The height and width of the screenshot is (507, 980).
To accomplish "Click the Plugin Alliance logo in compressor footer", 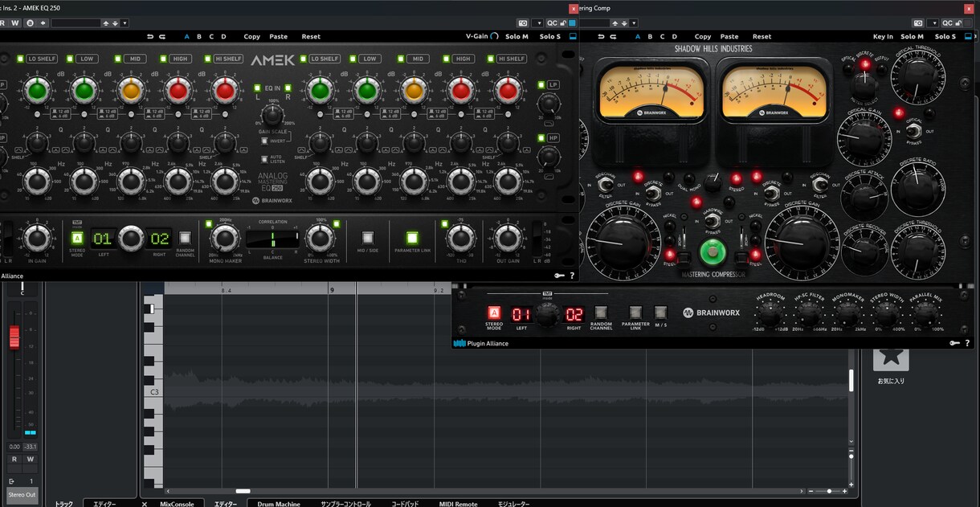I will 480,343.
